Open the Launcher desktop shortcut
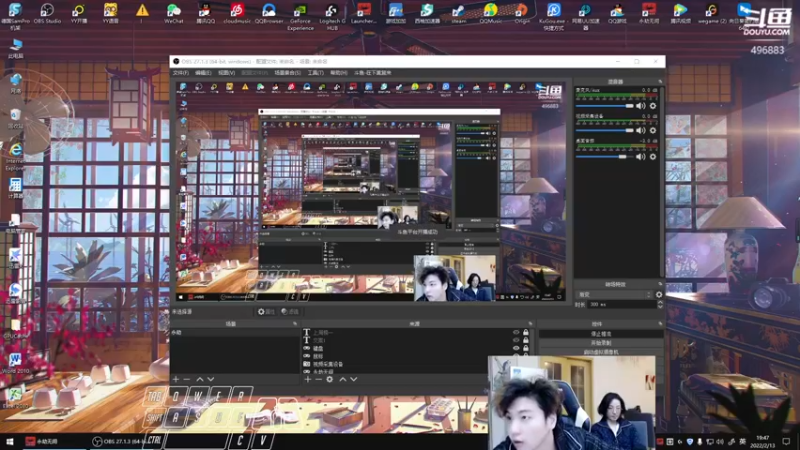This screenshot has width=800, height=450. 364,13
